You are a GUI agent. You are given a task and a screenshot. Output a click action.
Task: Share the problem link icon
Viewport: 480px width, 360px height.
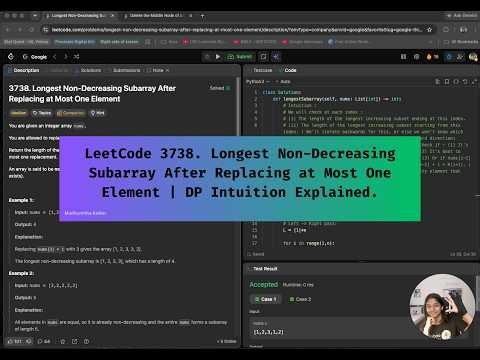point(75,341)
